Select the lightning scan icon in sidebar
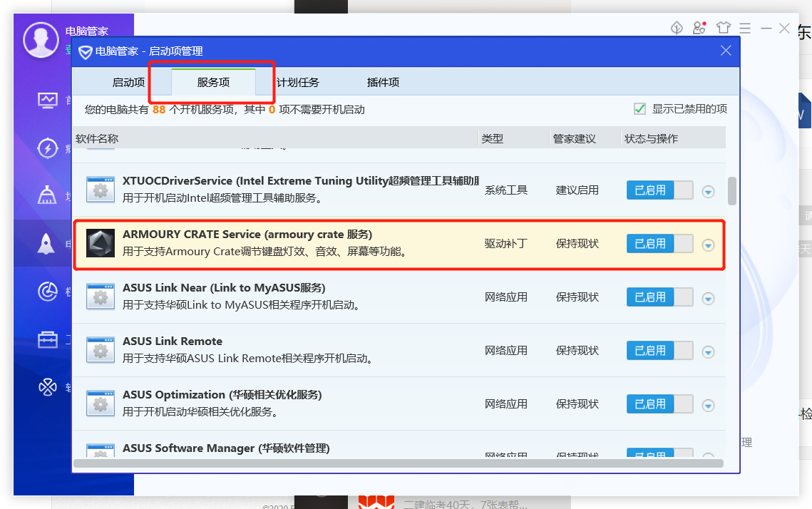Viewport: 812px width, 509px height. (48, 148)
